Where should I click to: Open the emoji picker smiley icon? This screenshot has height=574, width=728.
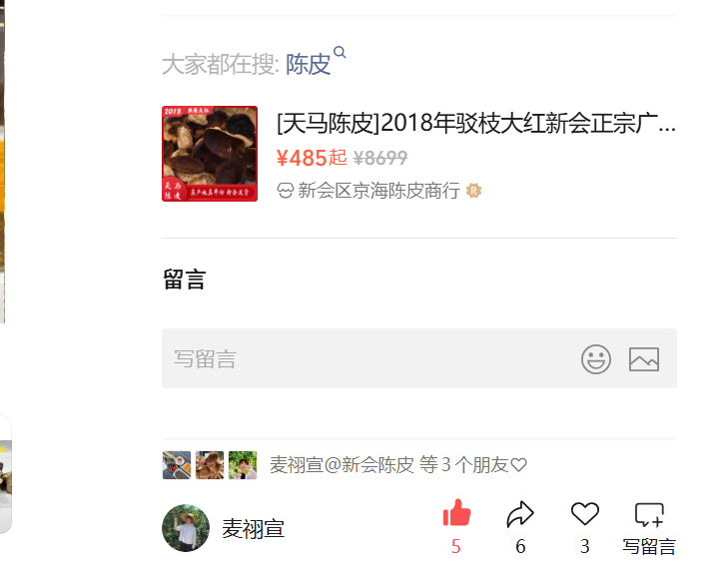[595, 359]
